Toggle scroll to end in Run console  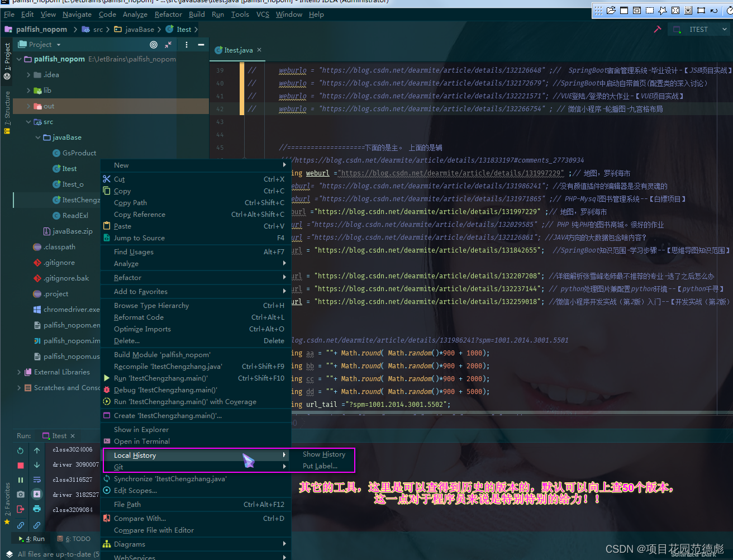37,494
